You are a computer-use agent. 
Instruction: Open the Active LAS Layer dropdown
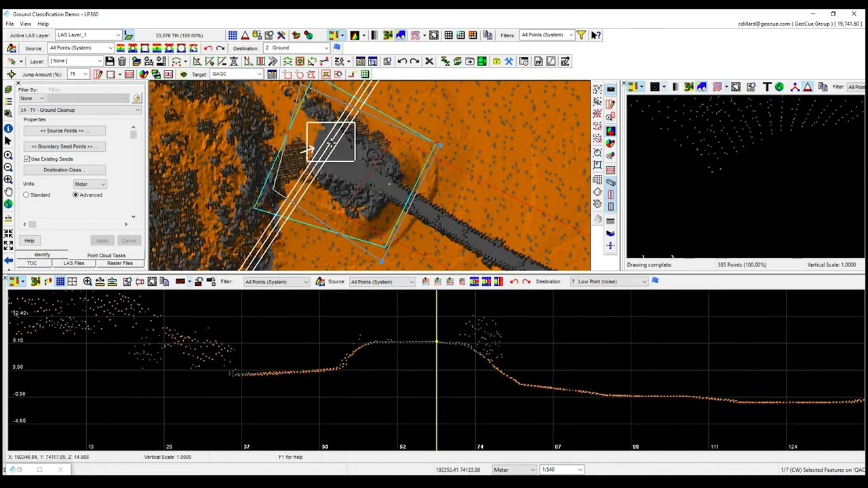(88, 35)
